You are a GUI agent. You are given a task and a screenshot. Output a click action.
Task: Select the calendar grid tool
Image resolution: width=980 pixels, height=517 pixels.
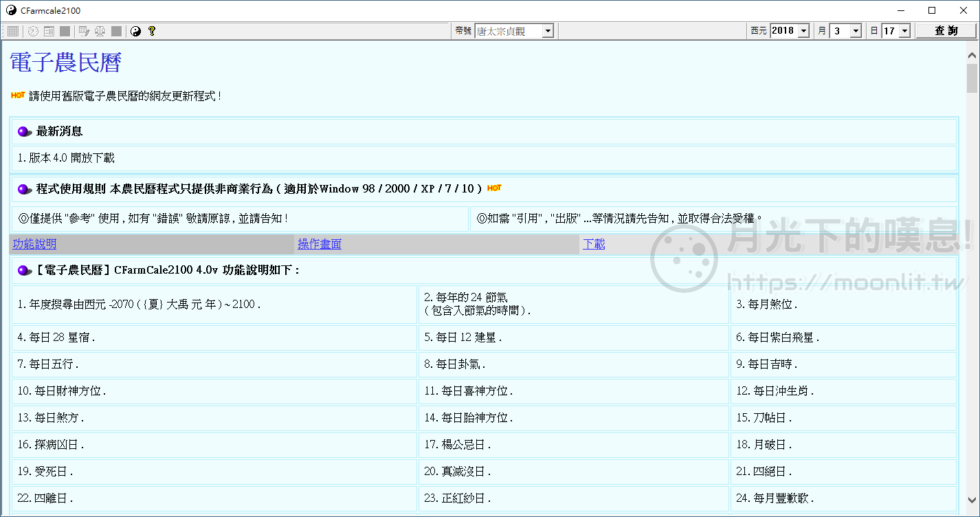tap(12, 31)
